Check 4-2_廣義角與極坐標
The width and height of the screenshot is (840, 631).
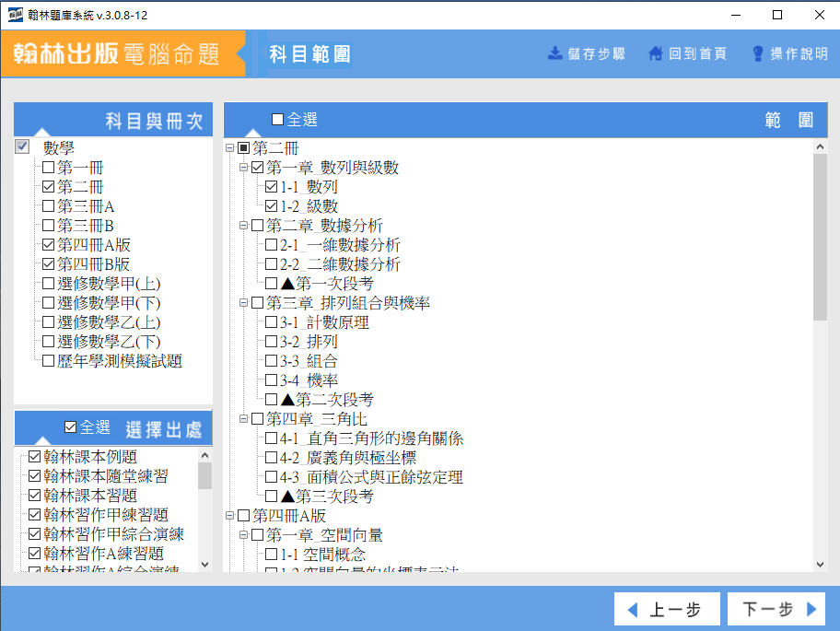coord(271,458)
